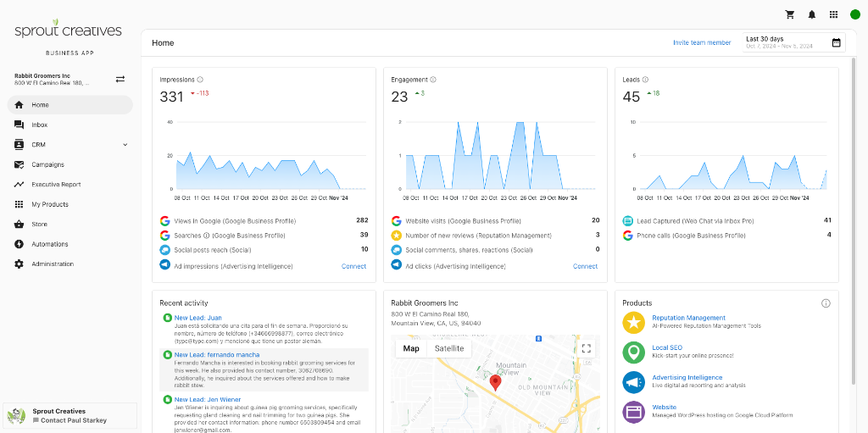
Task: Click the Google icon beside Website visits
Action: click(x=396, y=221)
